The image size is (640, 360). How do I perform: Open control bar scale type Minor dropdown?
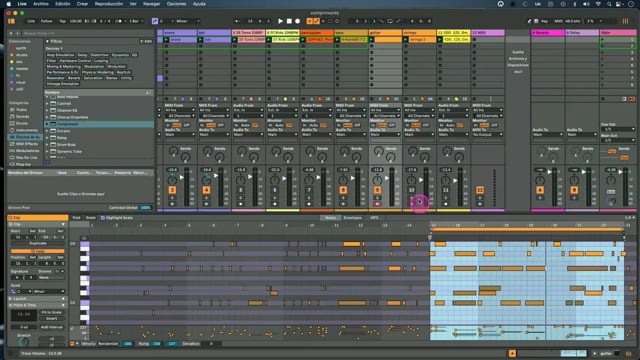click(188, 21)
